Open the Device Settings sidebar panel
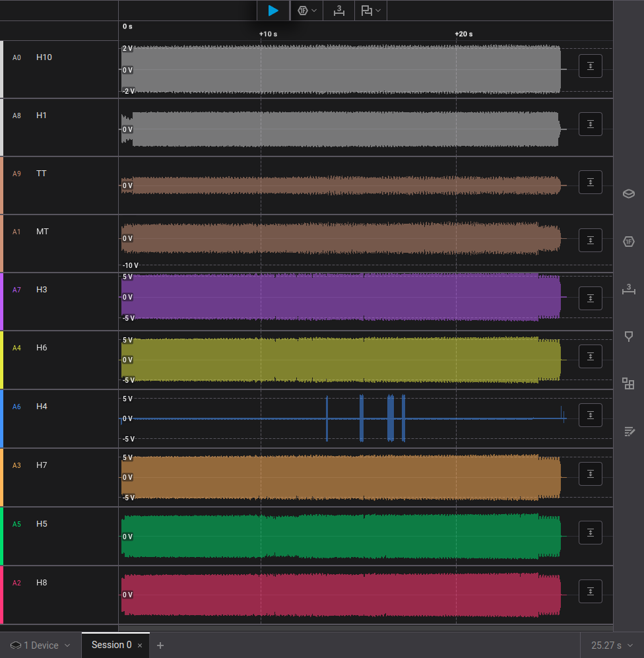 click(x=629, y=194)
